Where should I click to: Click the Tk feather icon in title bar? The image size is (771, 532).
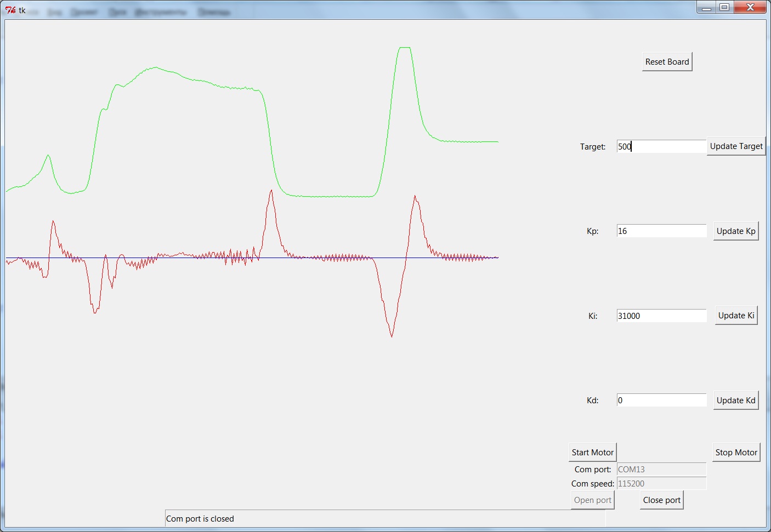[x=10, y=10]
